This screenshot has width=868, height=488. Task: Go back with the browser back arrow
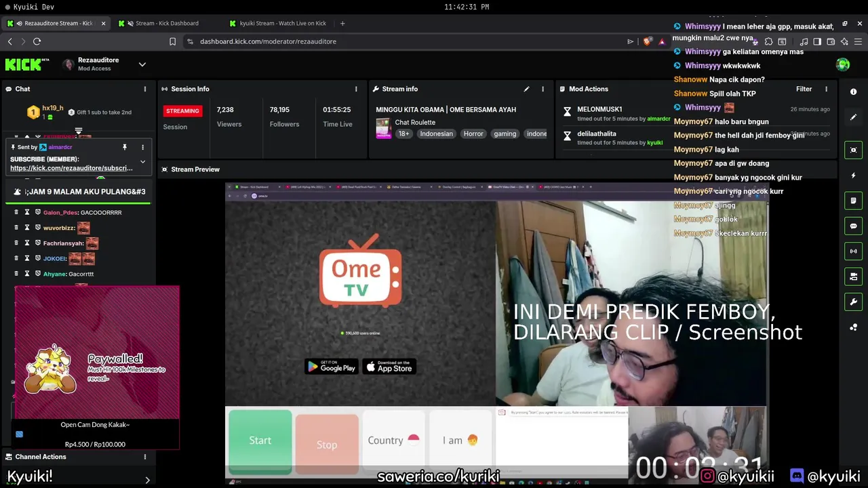[9, 41]
